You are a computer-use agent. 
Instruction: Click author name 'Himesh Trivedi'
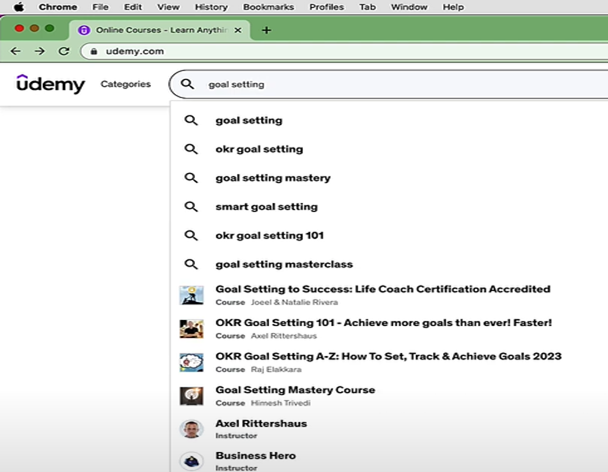click(281, 403)
